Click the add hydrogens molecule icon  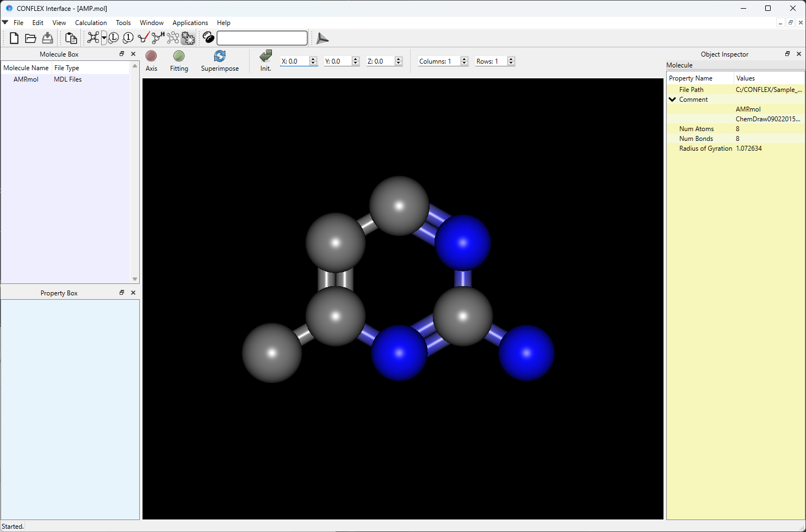tap(158, 38)
